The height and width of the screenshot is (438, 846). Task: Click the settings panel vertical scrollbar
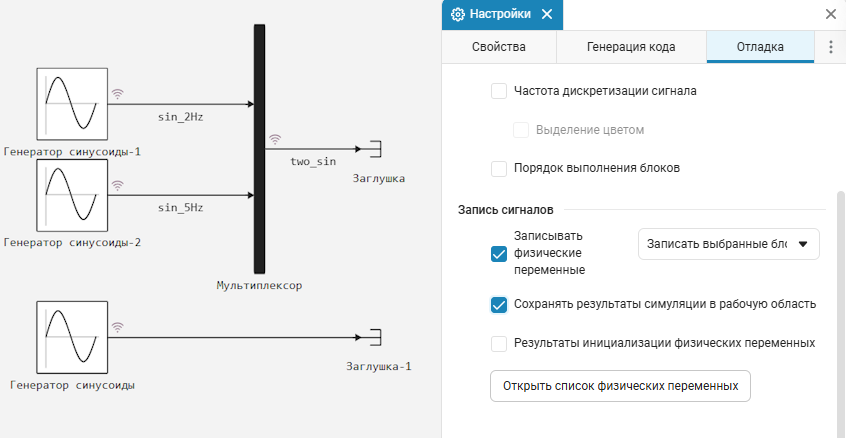coord(840,313)
